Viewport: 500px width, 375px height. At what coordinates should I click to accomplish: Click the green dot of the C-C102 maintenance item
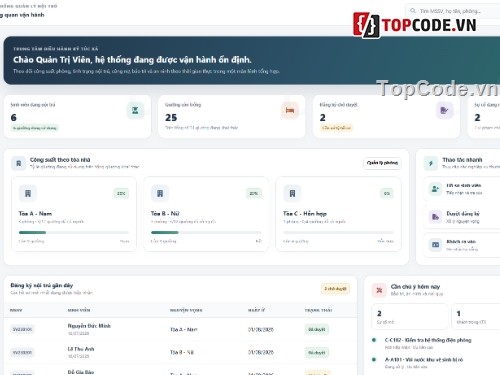tap(374, 340)
